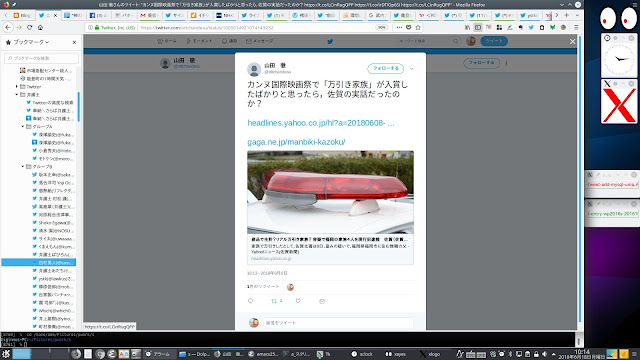The width and height of the screenshot is (640, 360).
Task: Open profile avatar menu in Twitter header
Action: (471, 41)
